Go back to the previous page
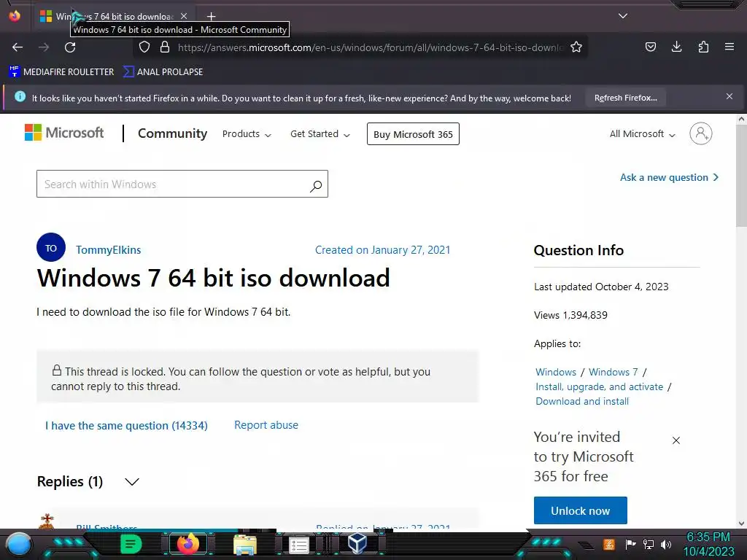This screenshot has height=560, width=747. click(x=18, y=47)
